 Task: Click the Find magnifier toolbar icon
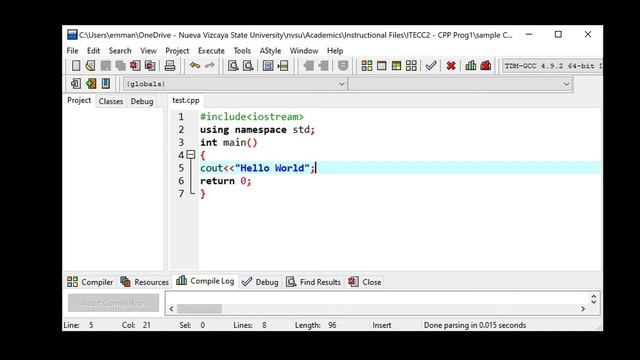point(233,66)
